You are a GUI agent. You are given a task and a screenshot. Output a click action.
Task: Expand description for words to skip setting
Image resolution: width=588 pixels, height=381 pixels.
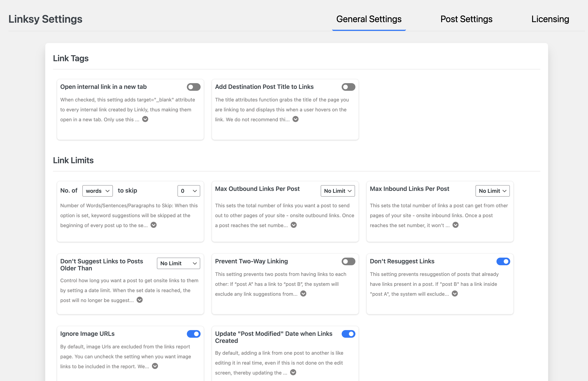tap(154, 225)
